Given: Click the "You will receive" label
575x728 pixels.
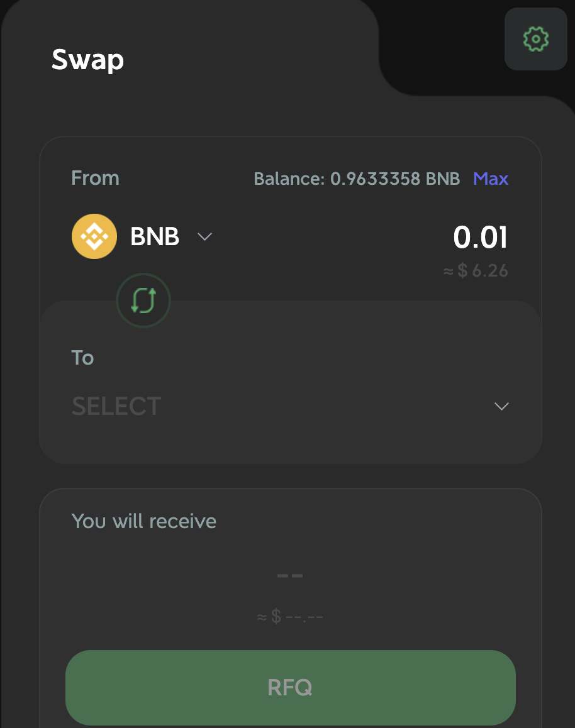Looking at the screenshot, I should [144, 521].
